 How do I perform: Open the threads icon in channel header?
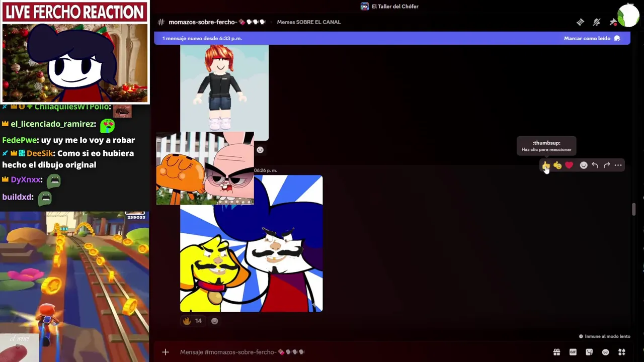click(580, 22)
